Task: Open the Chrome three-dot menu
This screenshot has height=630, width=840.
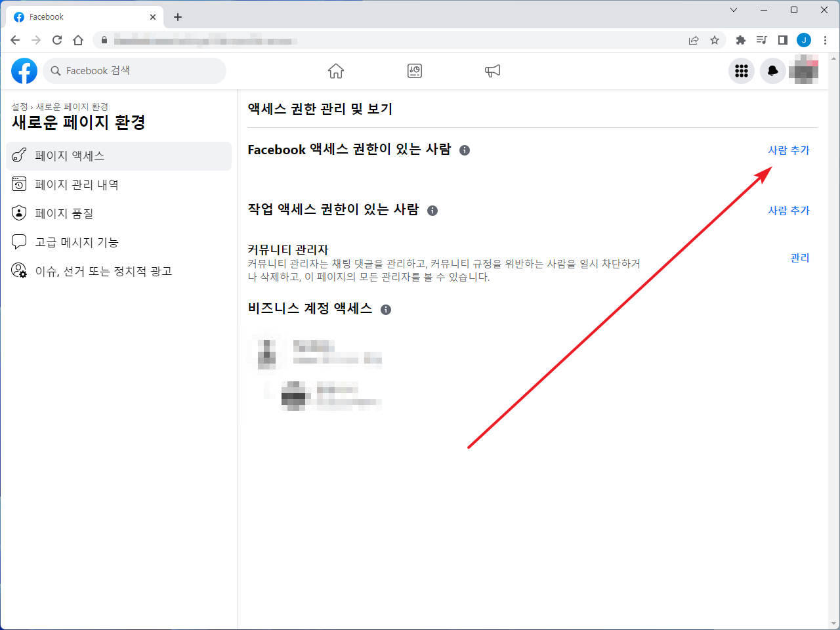Action: (825, 40)
